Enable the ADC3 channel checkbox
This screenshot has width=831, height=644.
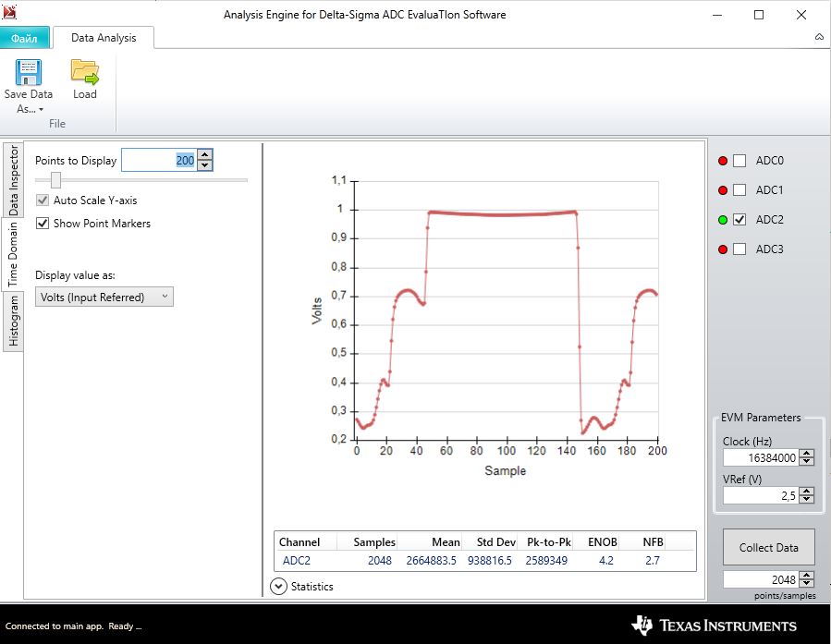tap(739, 249)
